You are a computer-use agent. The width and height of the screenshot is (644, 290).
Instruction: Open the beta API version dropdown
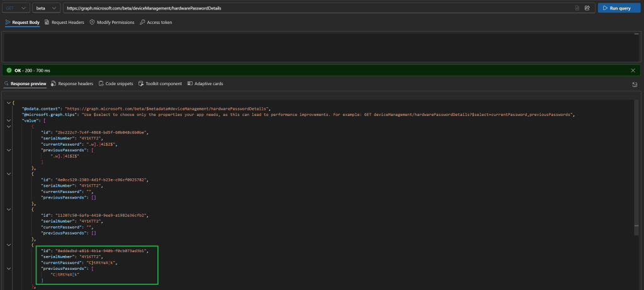pyautogui.click(x=47, y=8)
